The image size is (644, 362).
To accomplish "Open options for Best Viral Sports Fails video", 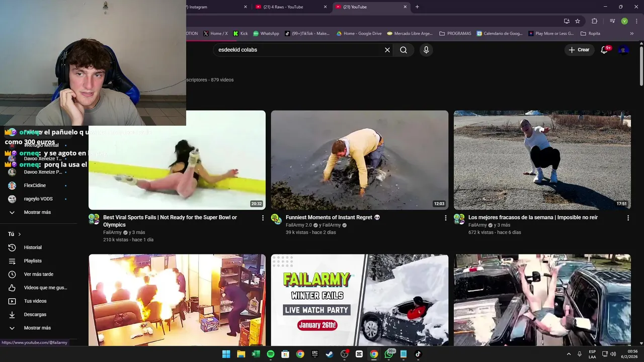I will (x=263, y=218).
